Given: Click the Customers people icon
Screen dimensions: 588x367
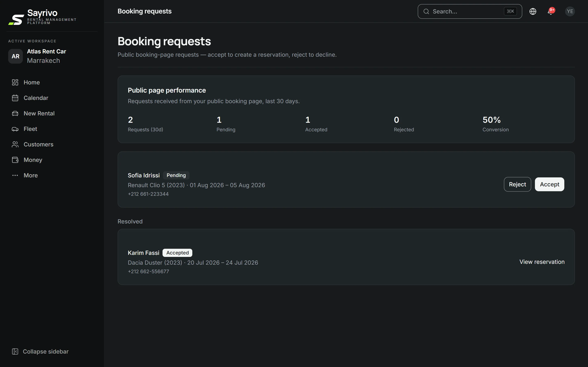Looking at the screenshot, I should click(15, 144).
